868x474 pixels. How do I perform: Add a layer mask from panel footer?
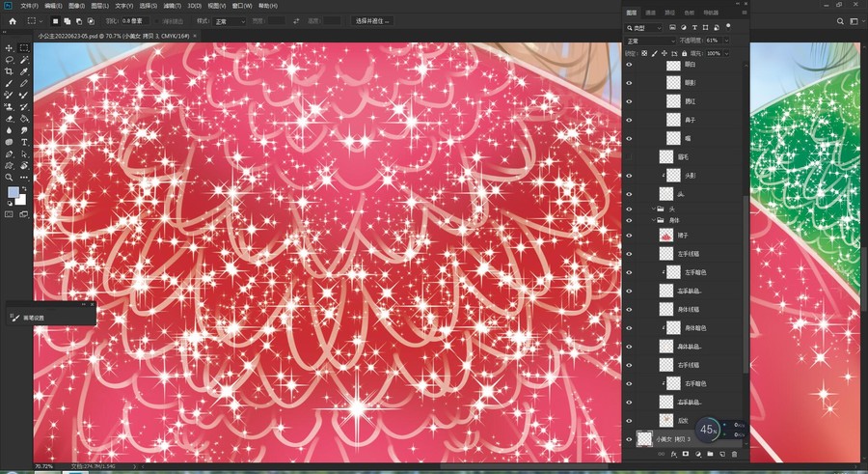pos(686,454)
